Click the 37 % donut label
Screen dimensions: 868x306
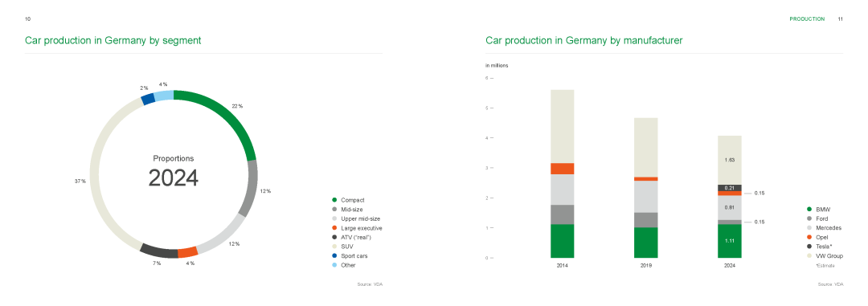click(x=80, y=181)
